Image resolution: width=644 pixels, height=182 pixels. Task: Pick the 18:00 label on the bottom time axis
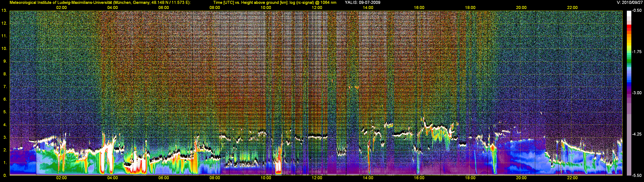[x=470, y=178]
